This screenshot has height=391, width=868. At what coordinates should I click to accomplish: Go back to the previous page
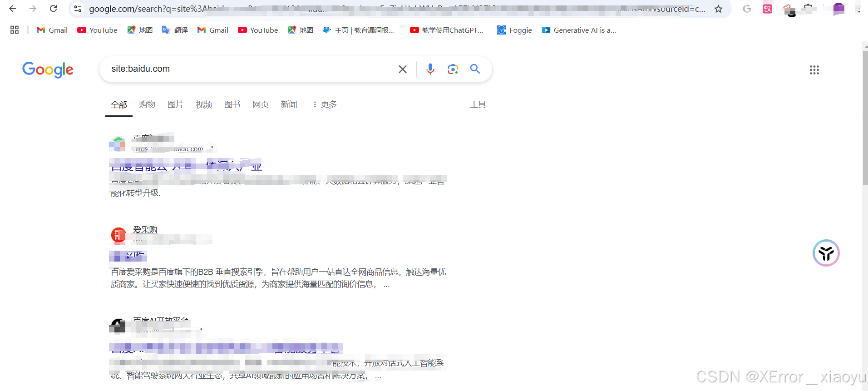click(13, 9)
